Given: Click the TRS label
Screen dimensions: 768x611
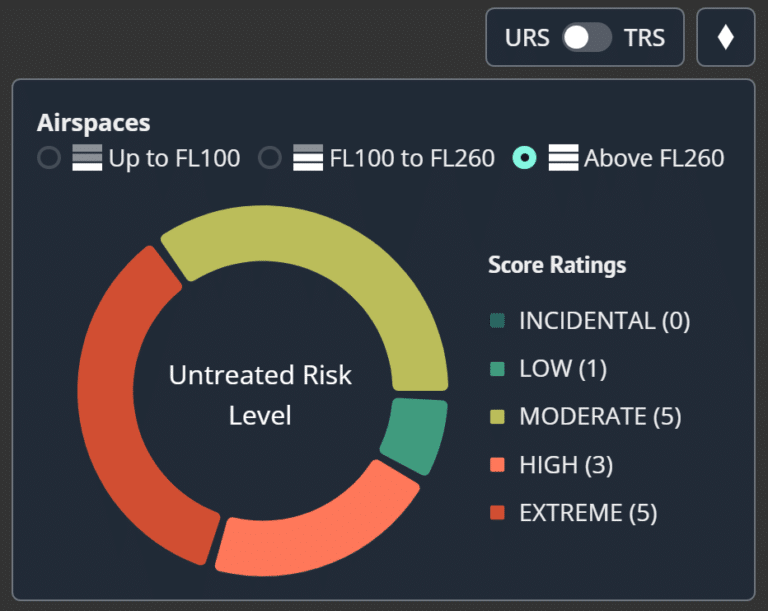Looking at the screenshot, I should (x=644, y=38).
